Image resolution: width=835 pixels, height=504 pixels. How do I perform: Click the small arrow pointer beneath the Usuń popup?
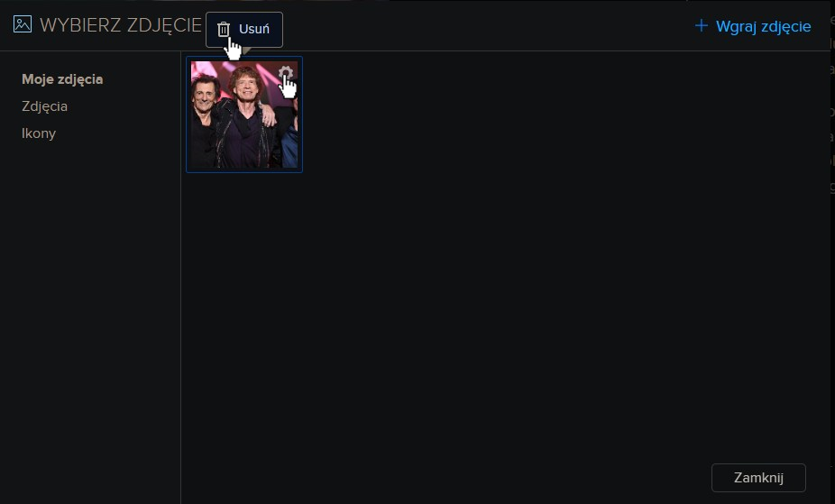(x=246, y=50)
